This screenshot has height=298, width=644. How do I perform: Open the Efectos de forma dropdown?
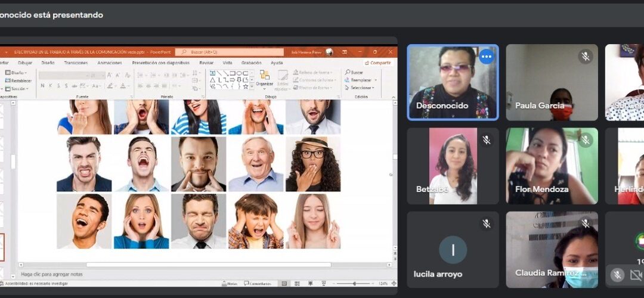click(312, 88)
